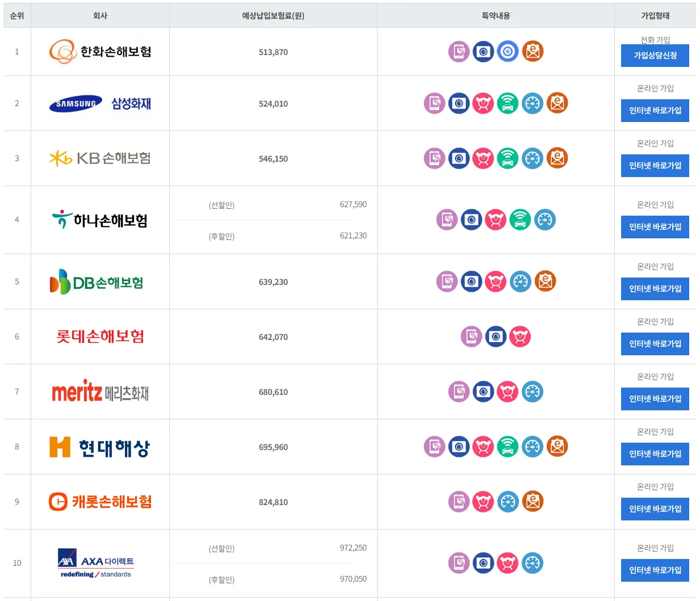Image resolution: width=700 pixels, height=601 pixels.
Task: Click the e-mail rider icon for 캐롯손해보험
Action: tap(533, 502)
